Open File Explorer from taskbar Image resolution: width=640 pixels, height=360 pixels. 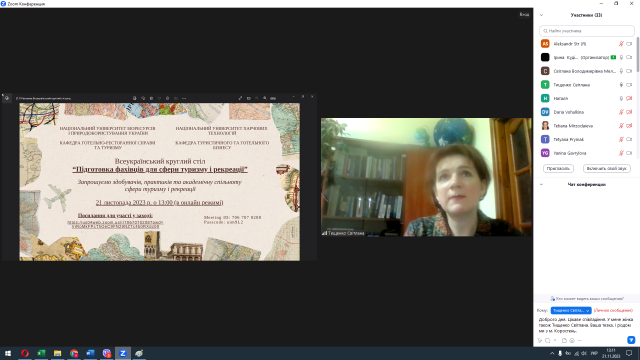pyautogui.click(x=58, y=353)
